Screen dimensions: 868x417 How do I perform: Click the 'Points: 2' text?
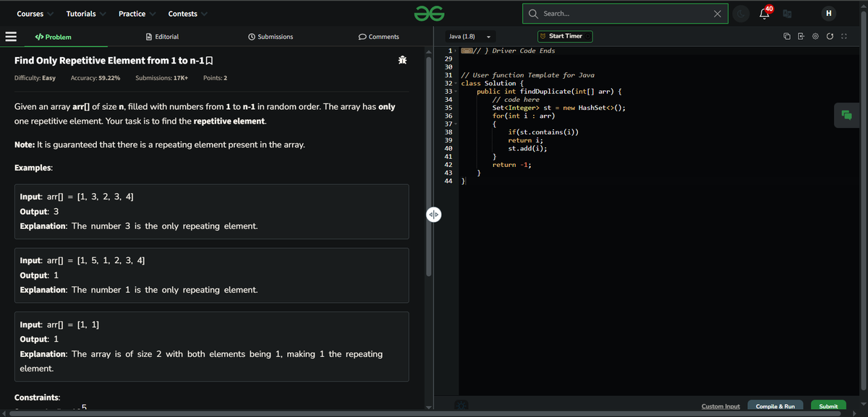point(216,77)
